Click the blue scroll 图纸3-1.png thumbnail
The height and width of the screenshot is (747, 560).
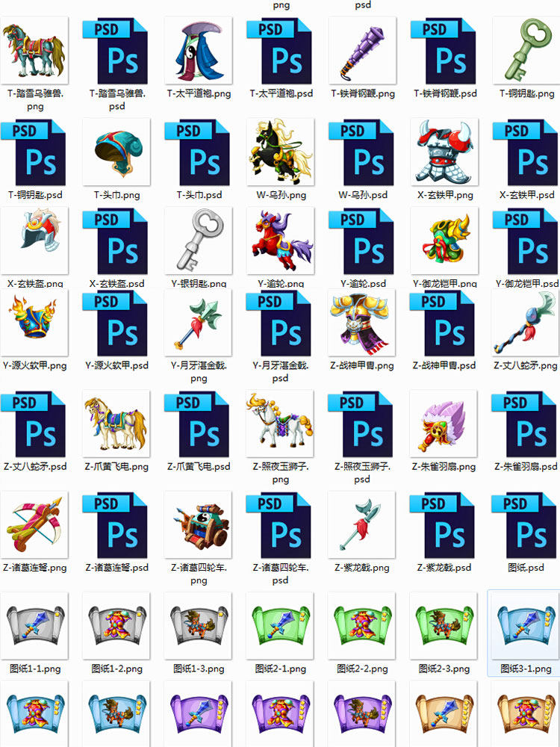[525, 626]
